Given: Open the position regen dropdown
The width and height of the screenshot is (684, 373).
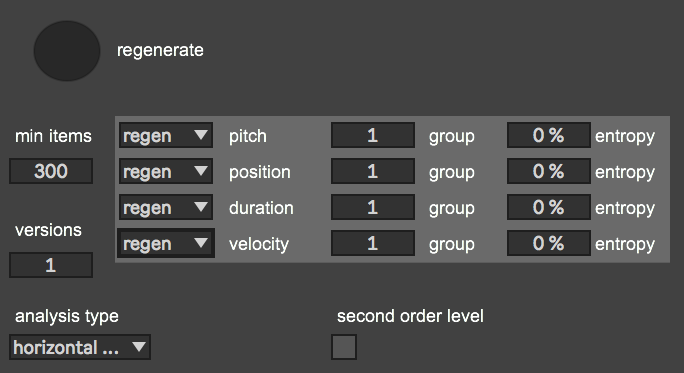Looking at the screenshot, I should pyautogui.click(x=166, y=171).
